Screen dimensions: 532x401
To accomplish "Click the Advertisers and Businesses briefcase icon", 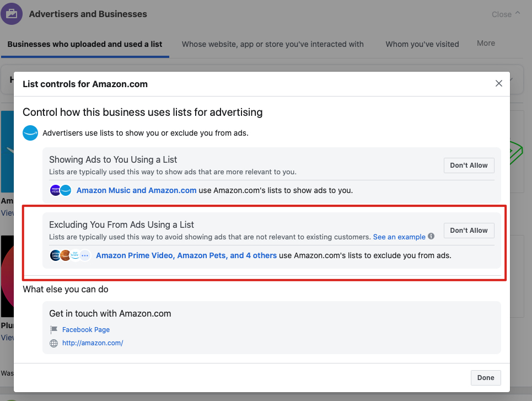I will pos(12,14).
